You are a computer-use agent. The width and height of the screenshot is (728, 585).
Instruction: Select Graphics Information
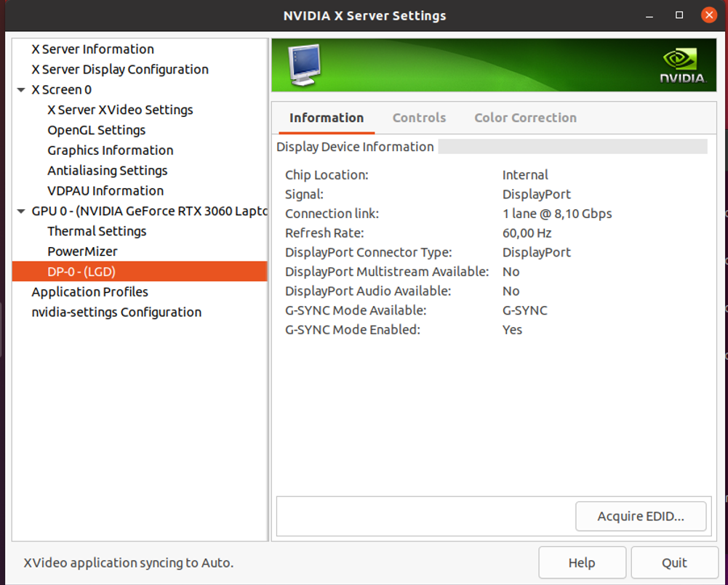click(111, 150)
